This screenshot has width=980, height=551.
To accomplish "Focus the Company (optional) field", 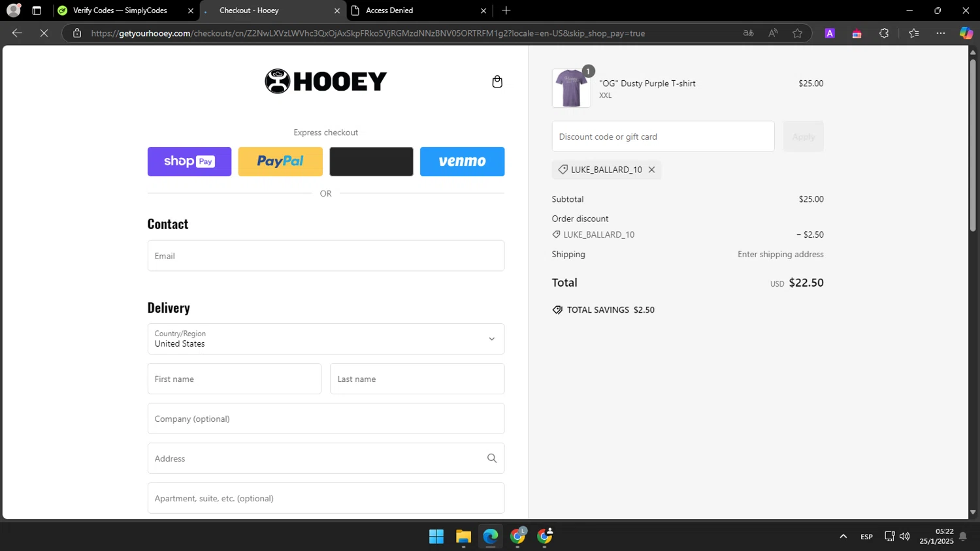I will [x=326, y=418].
